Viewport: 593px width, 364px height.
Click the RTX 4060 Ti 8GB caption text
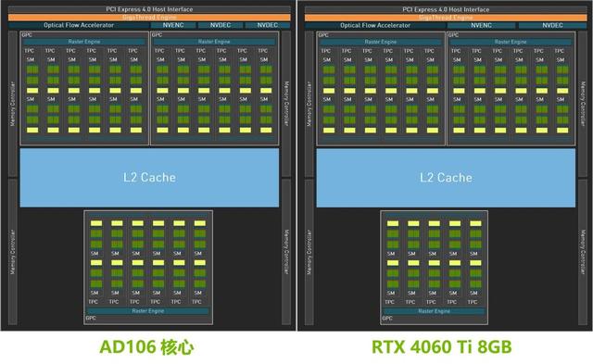[x=442, y=347]
